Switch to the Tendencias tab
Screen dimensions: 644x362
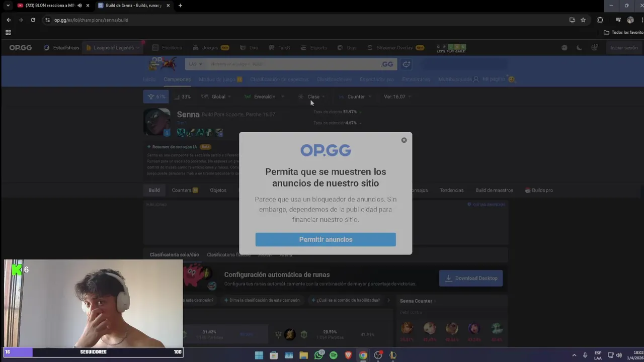point(452,190)
